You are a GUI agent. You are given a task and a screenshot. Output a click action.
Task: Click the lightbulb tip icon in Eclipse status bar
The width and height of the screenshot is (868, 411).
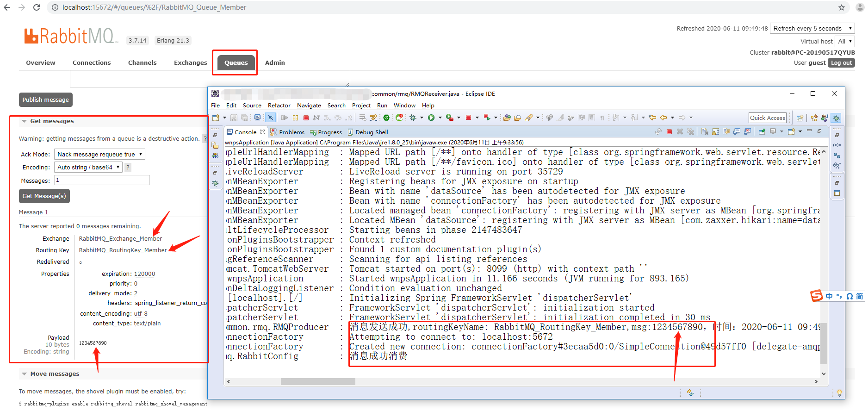[839, 393]
